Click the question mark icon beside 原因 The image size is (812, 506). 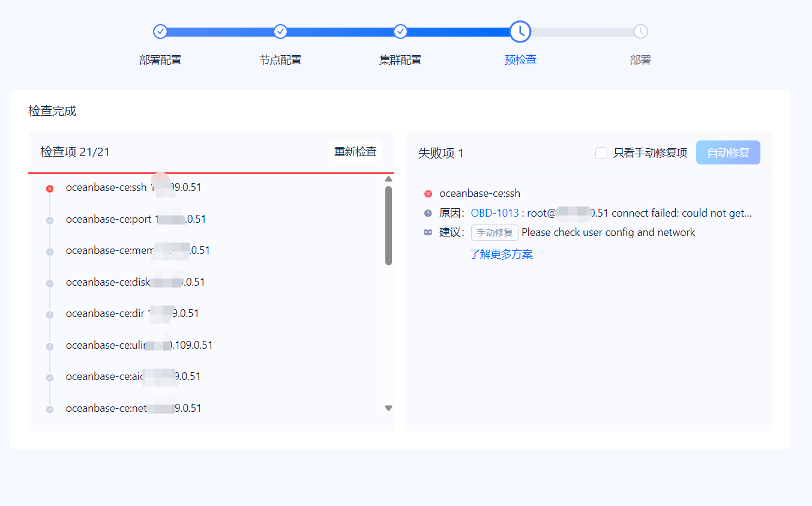click(428, 213)
